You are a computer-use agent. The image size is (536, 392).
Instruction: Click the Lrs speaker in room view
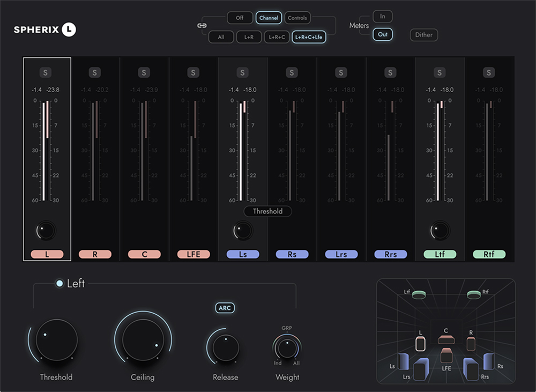[421, 369]
